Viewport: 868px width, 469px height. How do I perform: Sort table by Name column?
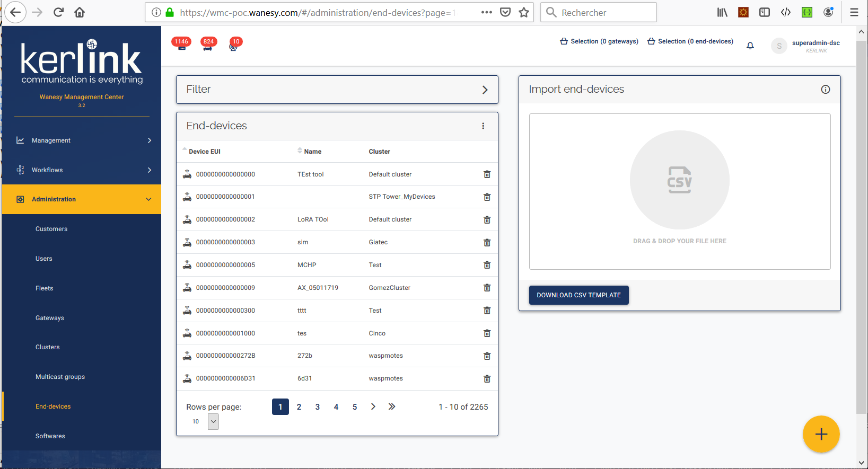point(312,152)
